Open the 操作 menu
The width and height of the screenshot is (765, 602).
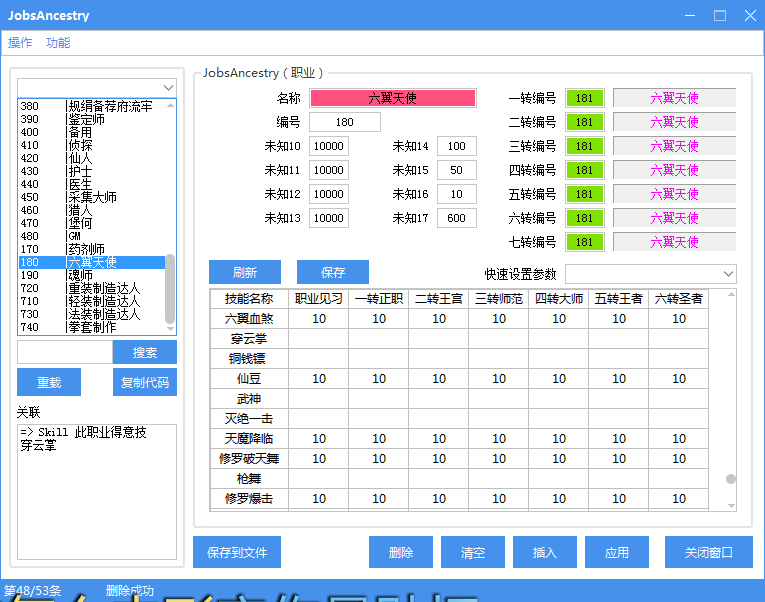[x=20, y=43]
